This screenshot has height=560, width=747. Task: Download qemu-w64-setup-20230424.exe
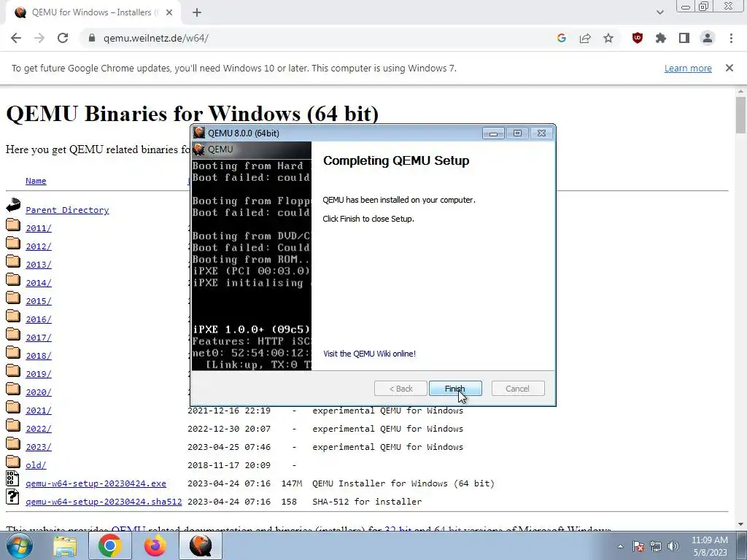[96, 484]
